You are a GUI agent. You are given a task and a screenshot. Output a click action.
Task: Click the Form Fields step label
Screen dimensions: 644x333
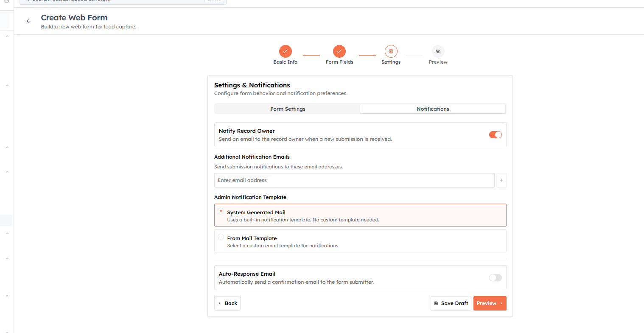click(x=339, y=62)
